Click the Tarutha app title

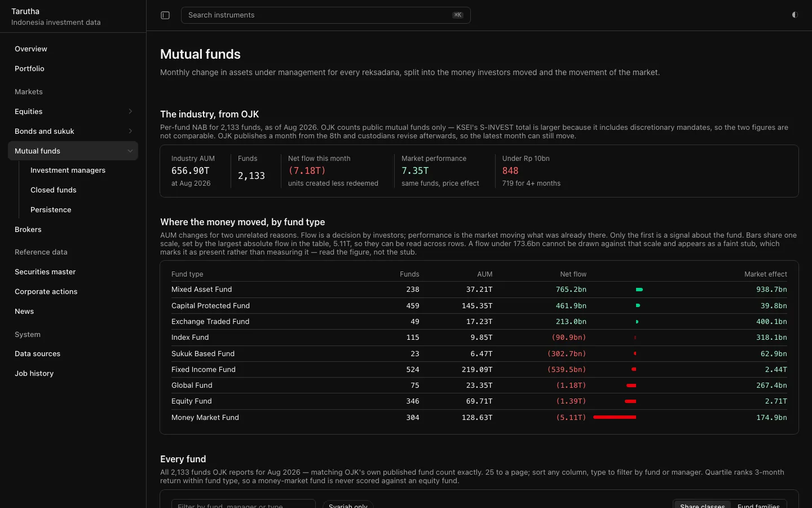25,11
